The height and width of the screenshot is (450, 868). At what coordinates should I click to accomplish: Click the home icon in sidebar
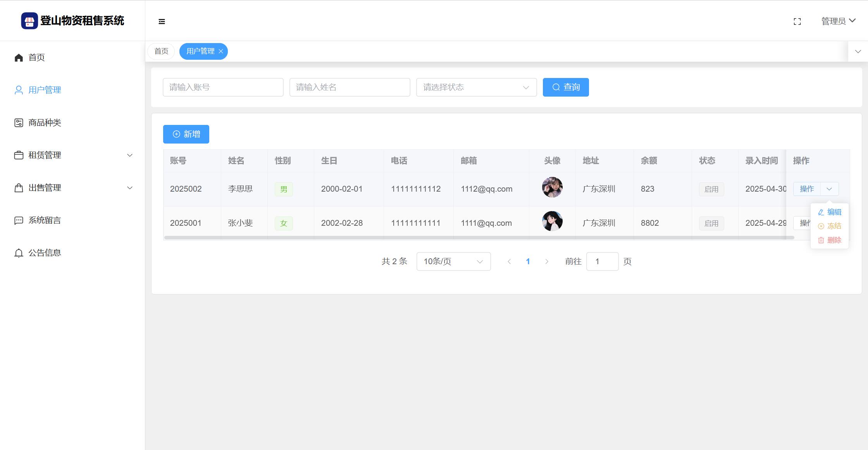(x=19, y=58)
